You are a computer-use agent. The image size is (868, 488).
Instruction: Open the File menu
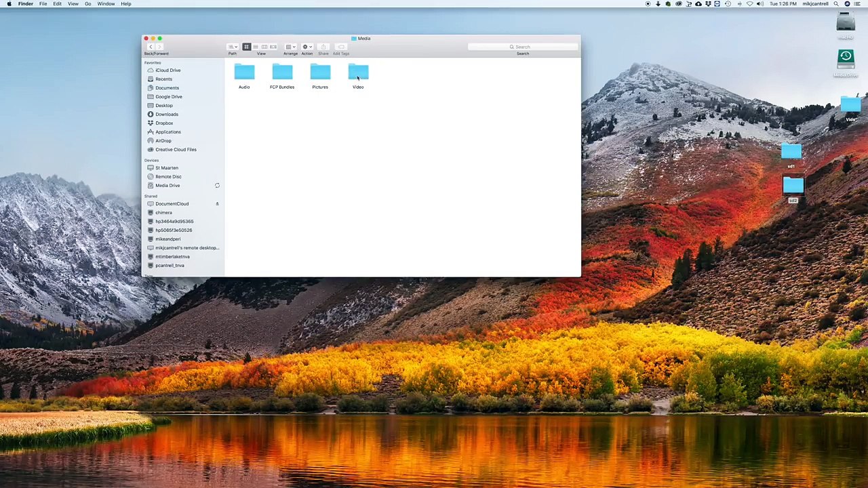43,4
